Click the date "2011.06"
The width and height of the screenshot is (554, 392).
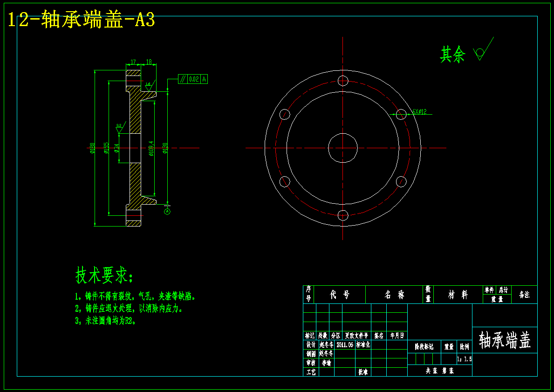coord(345,344)
